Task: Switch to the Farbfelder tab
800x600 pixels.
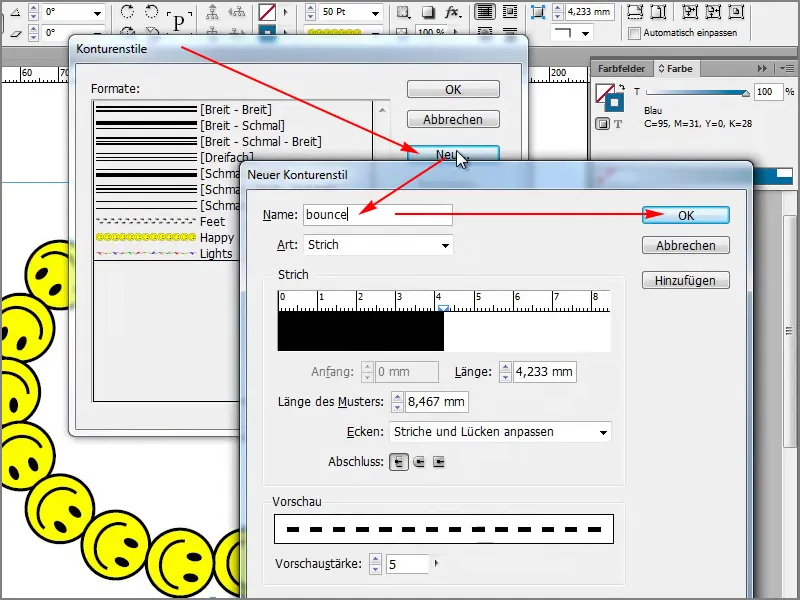Action: [x=621, y=68]
